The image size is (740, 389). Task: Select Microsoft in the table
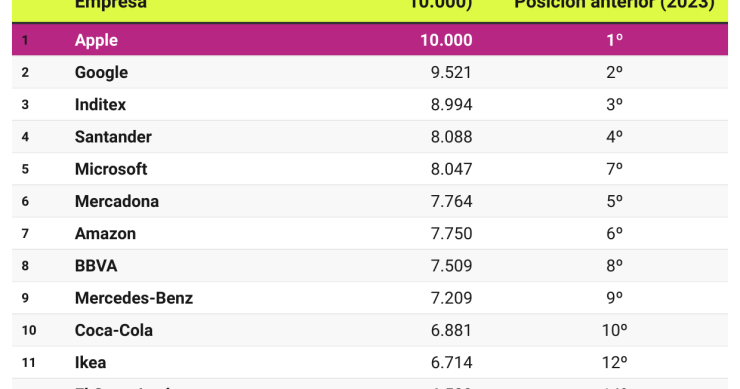tap(111, 169)
